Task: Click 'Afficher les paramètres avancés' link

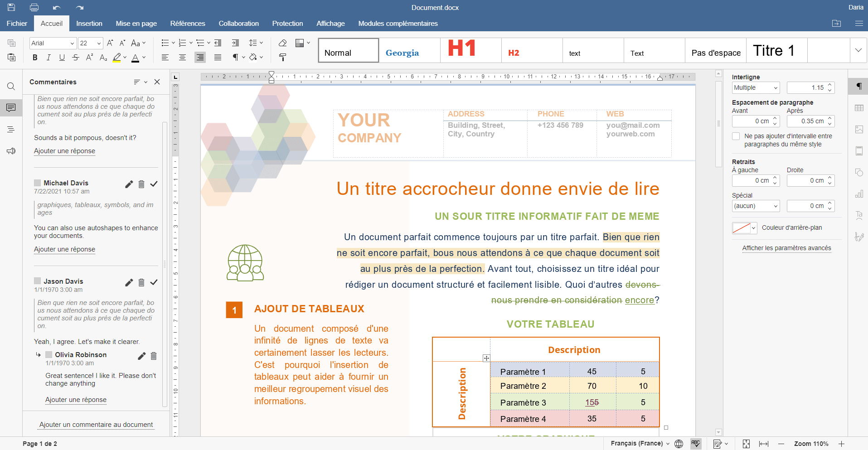Action: click(x=786, y=248)
